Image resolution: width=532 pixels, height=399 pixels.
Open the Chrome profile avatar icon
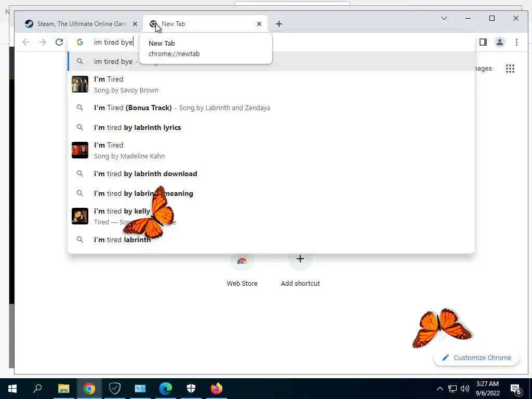coord(499,42)
